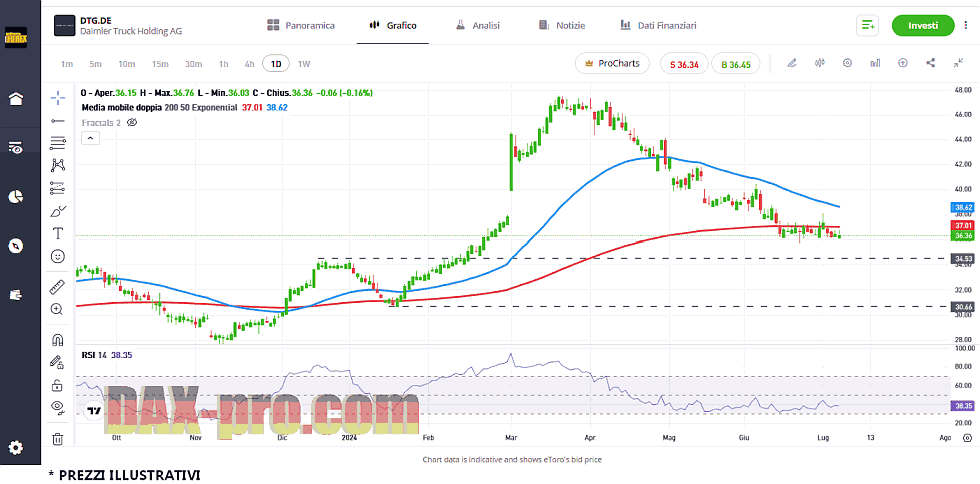Click the 30.66 dashed line price label

pos(960,306)
